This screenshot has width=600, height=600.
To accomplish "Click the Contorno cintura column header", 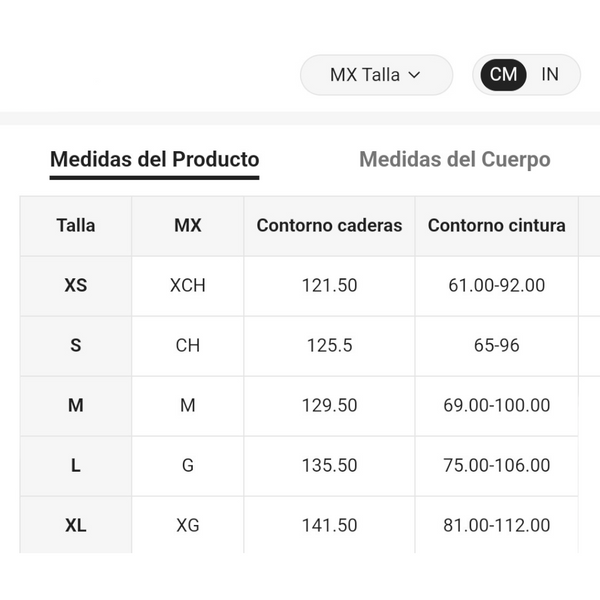I will (496, 226).
